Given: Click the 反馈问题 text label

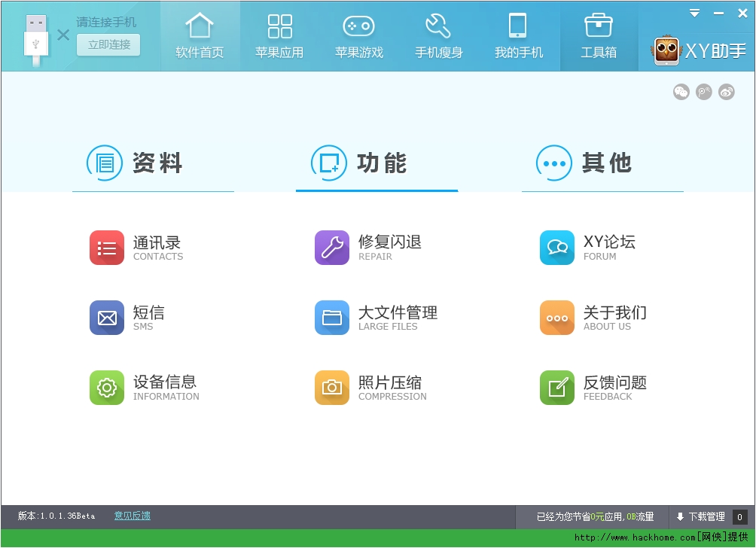Looking at the screenshot, I should [614, 382].
